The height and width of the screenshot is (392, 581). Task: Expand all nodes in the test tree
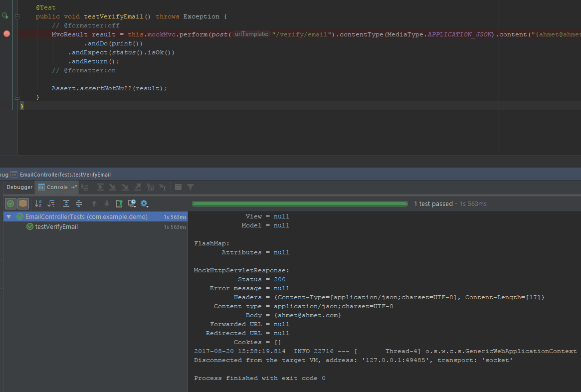point(66,203)
